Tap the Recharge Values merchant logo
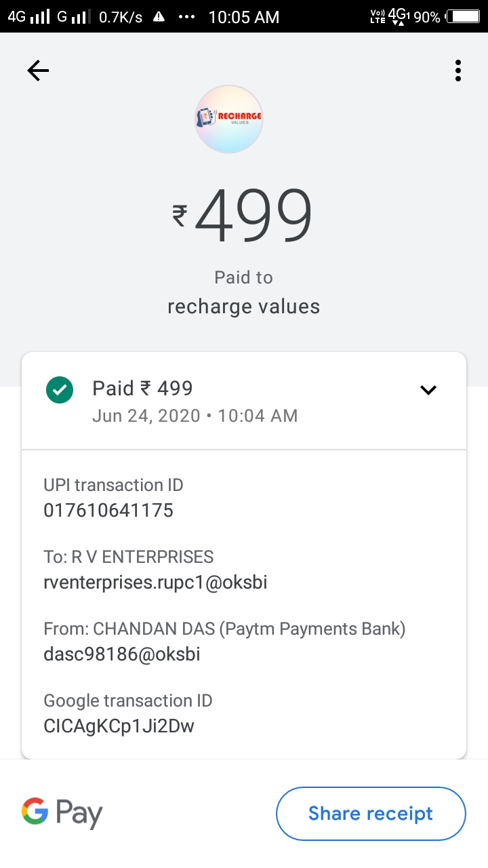This screenshot has height=868, width=488. (x=229, y=119)
